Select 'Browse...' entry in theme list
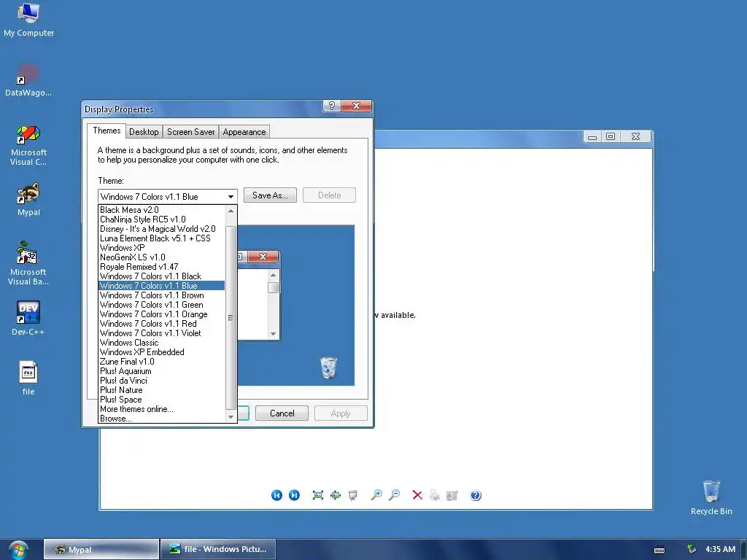This screenshot has height=560, width=747. tap(161, 419)
